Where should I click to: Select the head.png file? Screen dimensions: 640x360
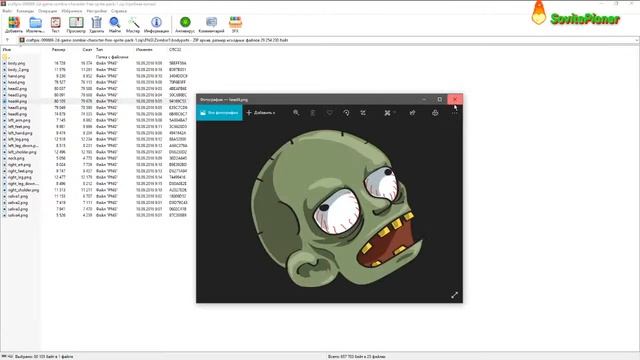point(16,82)
